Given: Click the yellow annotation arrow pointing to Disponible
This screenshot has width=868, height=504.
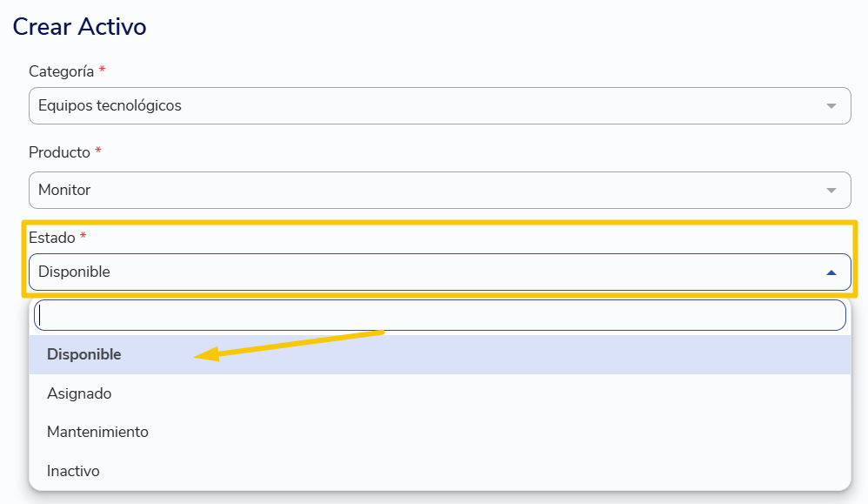Looking at the screenshot, I should coord(288,346).
